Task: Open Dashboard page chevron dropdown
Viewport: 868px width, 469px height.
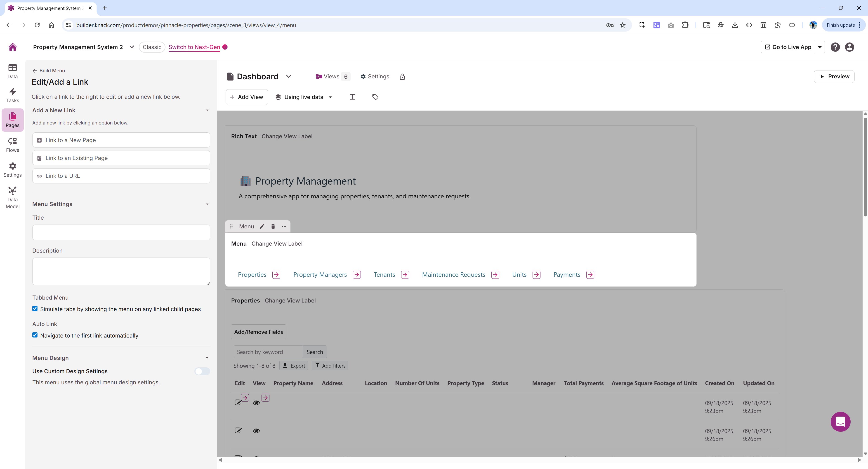Action: click(288, 76)
